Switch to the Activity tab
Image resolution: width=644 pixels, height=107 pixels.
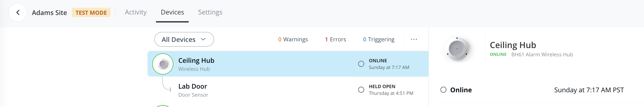tap(136, 12)
